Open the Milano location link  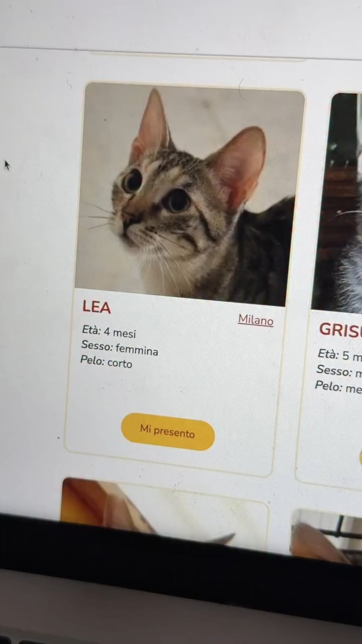tap(256, 320)
